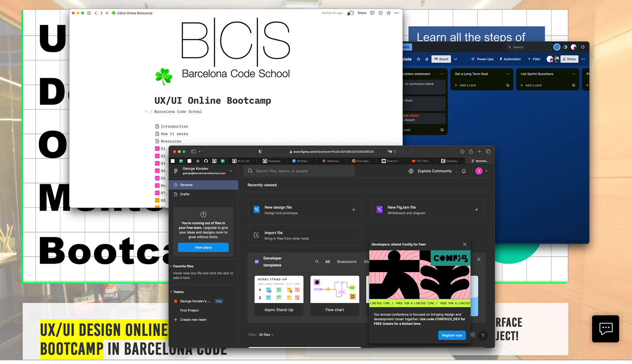Expand Trello views dropdown chevron

pyautogui.click(x=456, y=59)
